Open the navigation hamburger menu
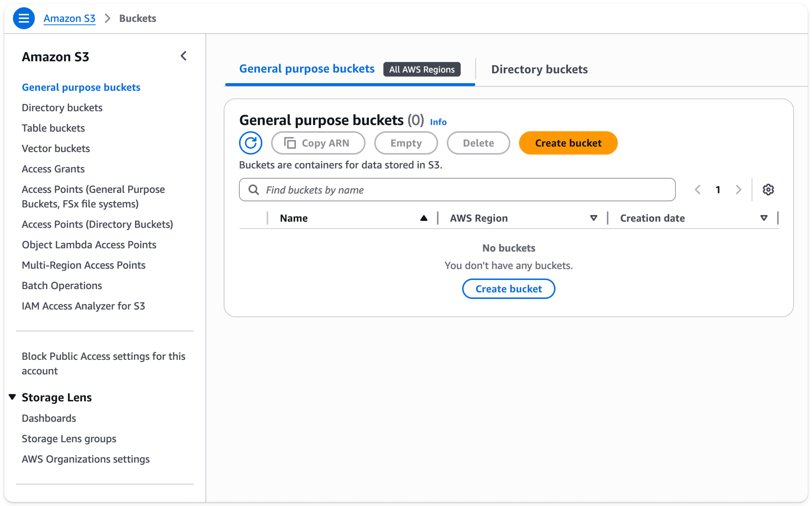 click(x=24, y=18)
